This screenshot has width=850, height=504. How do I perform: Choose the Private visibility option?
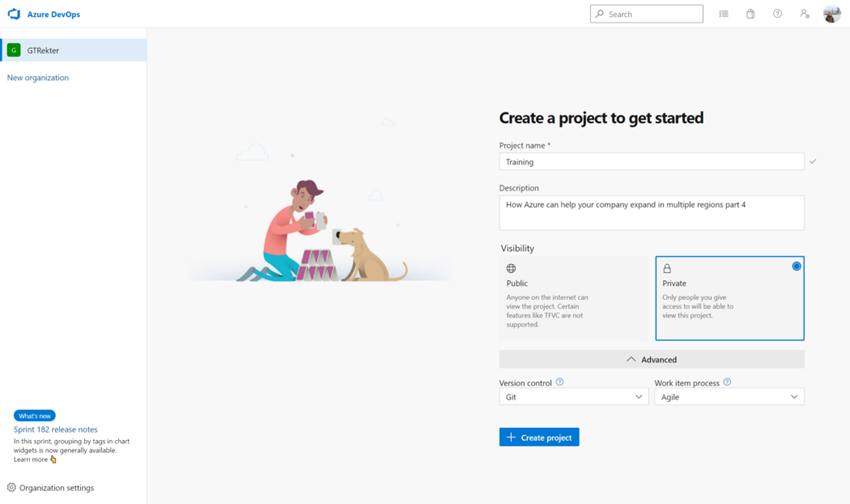[x=730, y=298]
